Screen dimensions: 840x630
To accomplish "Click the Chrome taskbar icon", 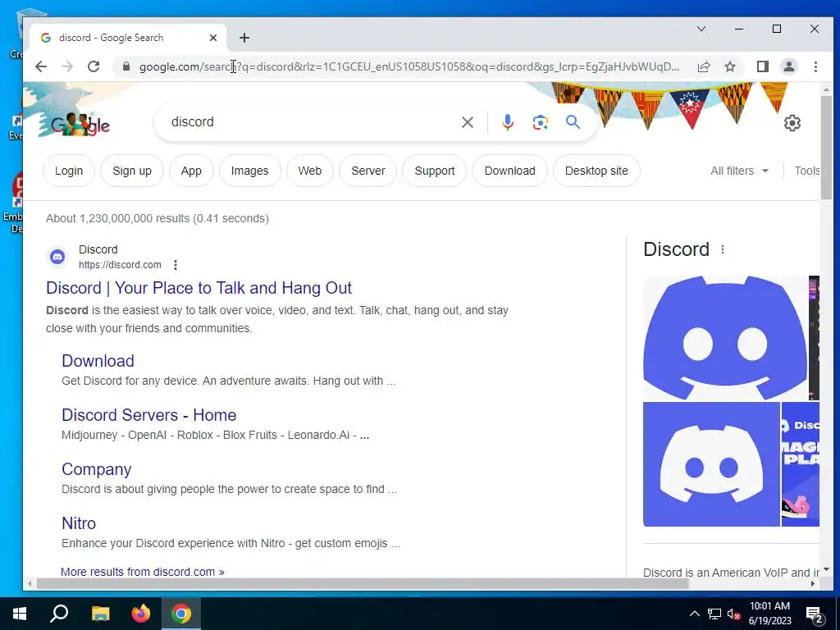I will tap(181, 614).
